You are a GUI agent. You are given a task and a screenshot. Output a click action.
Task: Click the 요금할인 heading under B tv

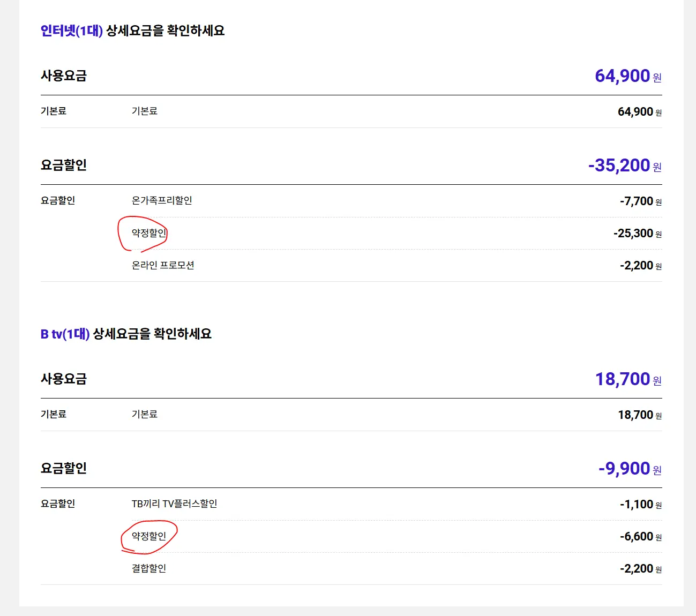pos(64,468)
